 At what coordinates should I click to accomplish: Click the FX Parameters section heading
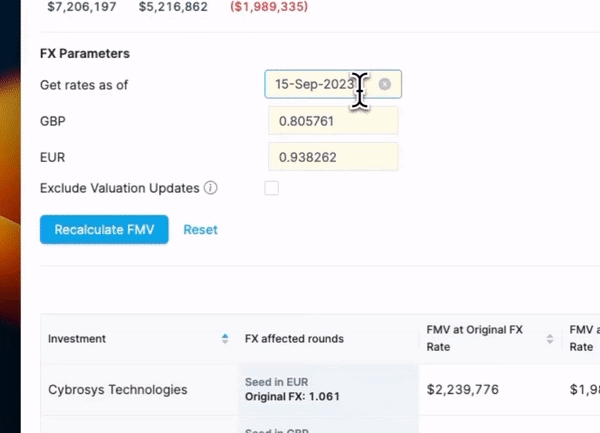click(x=85, y=53)
